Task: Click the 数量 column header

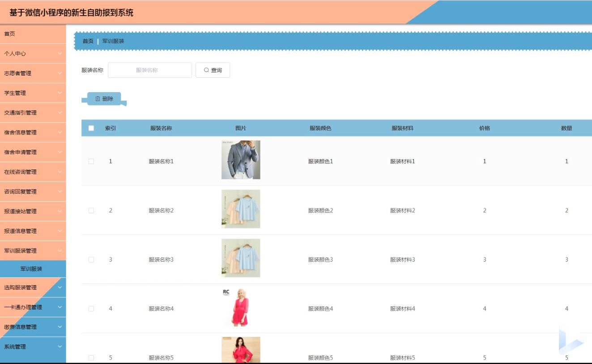Action: coord(566,128)
